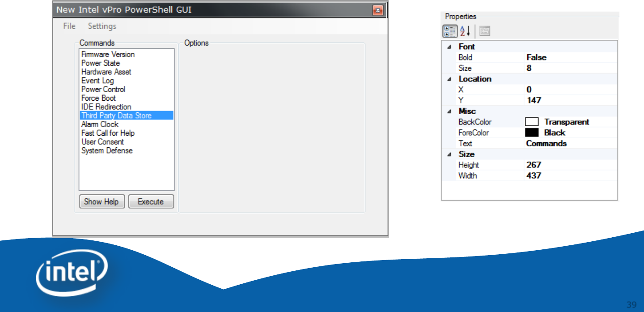Select the Width property name
The height and width of the screenshot is (312, 644).
[467, 175]
